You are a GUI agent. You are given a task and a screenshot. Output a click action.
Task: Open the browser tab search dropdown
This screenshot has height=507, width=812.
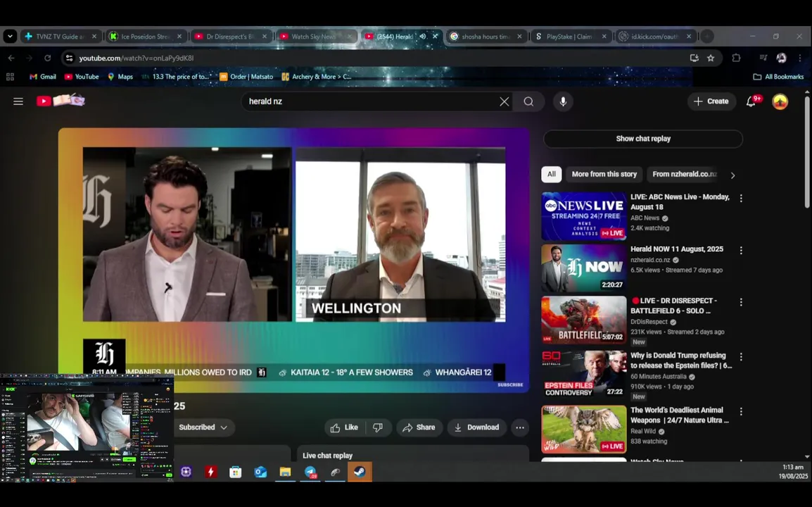pyautogui.click(x=10, y=37)
